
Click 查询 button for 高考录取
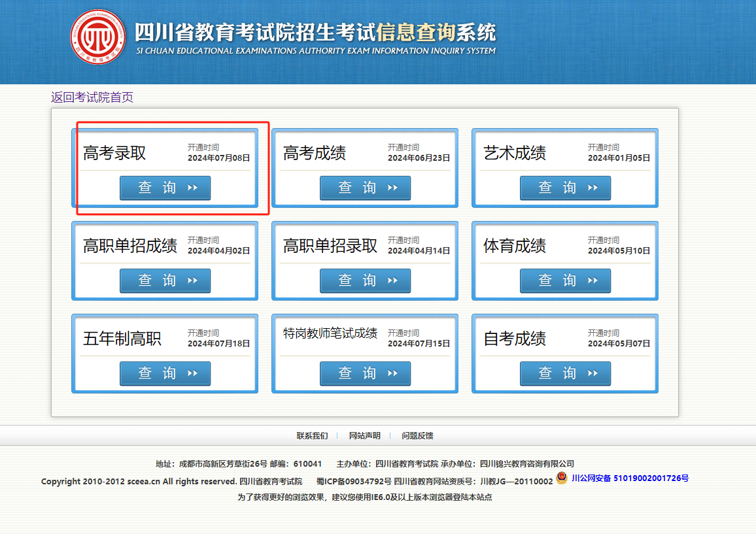165,188
